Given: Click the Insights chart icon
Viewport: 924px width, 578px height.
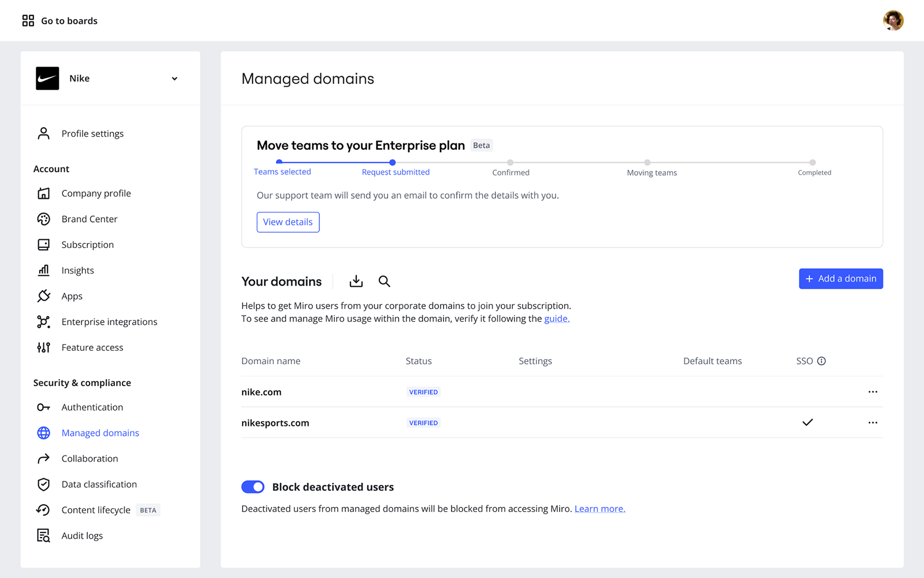Looking at the screenshot, I should click(x=44, y=271).
